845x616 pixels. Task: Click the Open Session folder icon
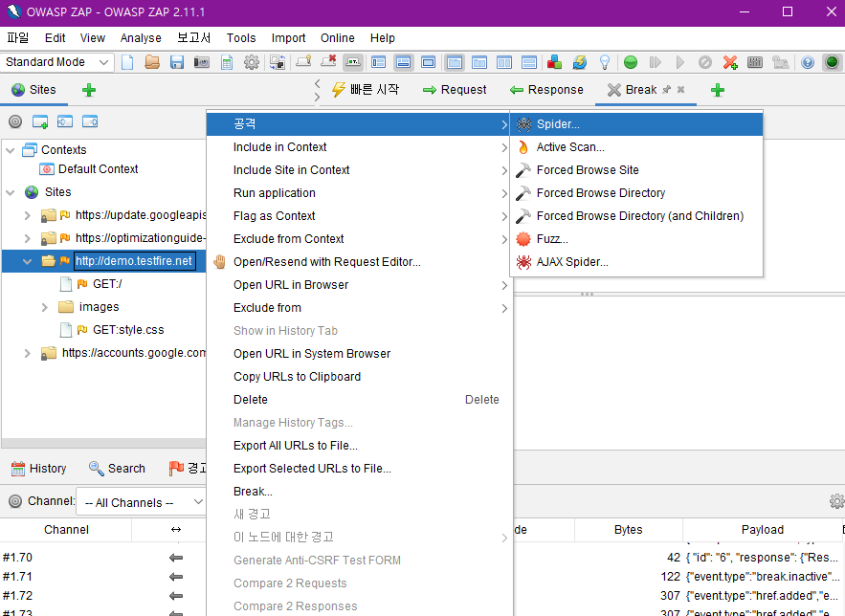(x=152, y=62)
